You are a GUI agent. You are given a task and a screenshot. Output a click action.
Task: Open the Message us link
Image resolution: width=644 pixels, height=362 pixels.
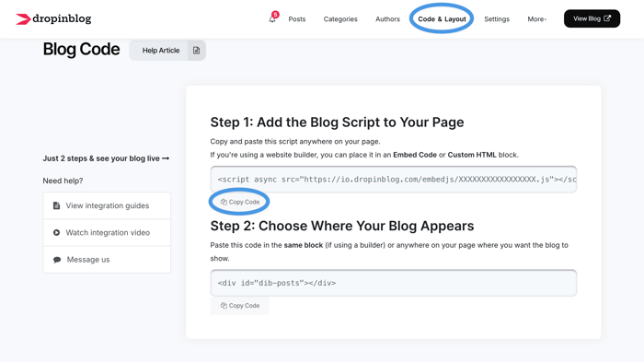[107, 260]
